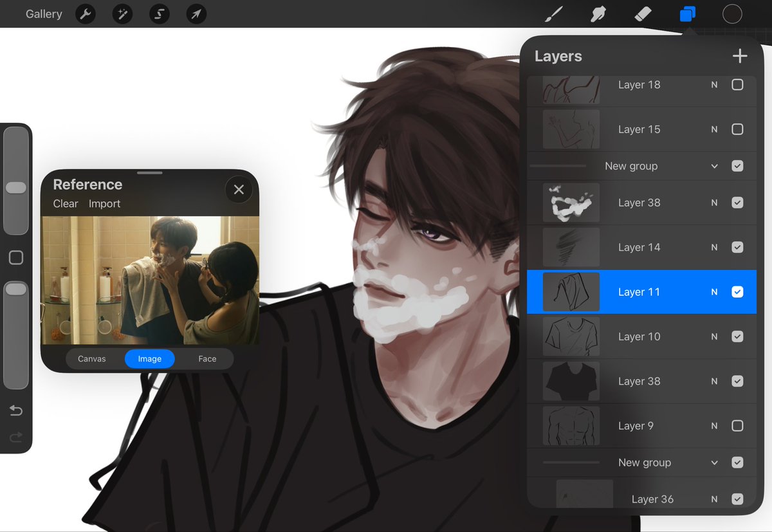
Task: Tap Layer 14 hatching thumbnail
Action: click(571, 247)
